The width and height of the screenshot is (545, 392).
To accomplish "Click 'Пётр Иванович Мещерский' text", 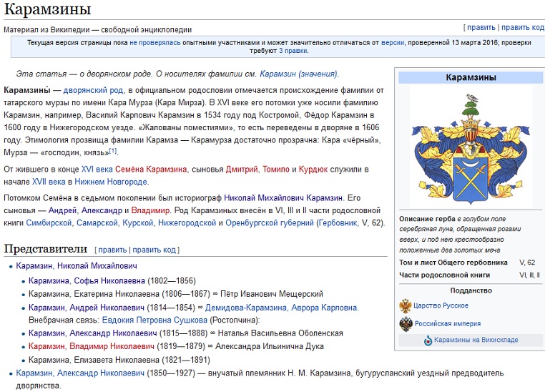I will click(272, 294).
